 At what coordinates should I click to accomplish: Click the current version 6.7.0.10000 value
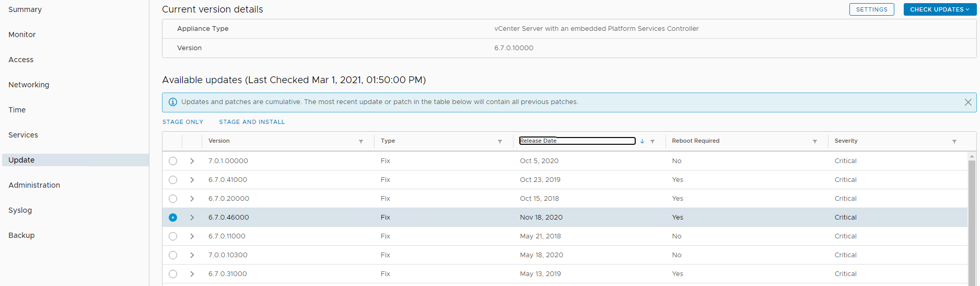(514, 48)
